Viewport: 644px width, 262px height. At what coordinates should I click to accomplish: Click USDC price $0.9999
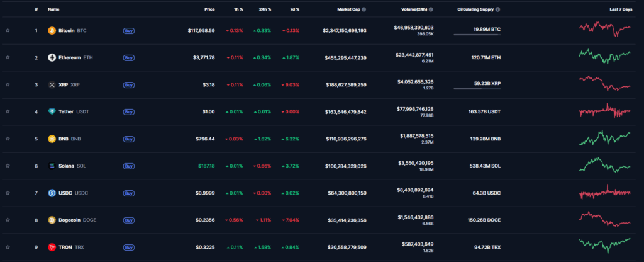click(205, 193)
